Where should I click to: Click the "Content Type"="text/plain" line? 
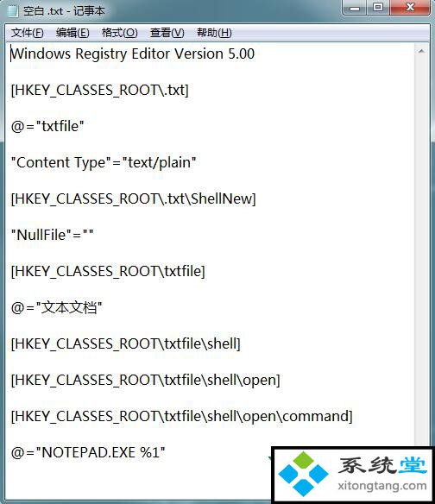coord(104,162)
